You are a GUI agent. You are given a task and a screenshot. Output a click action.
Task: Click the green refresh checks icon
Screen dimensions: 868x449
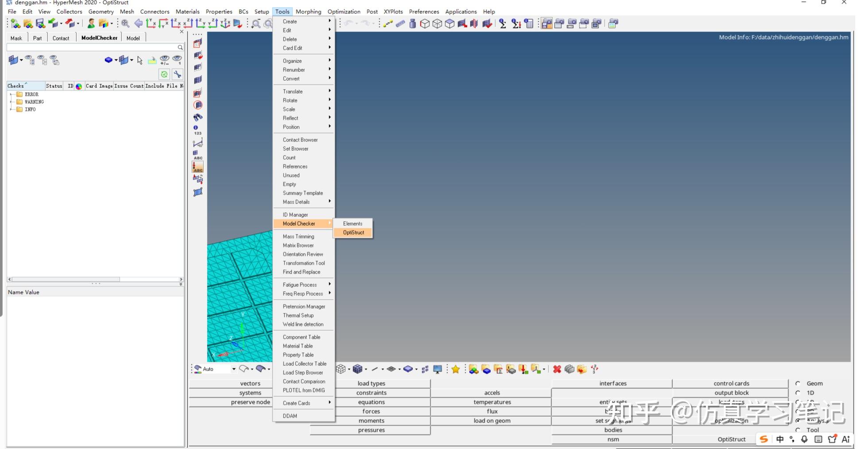click(x=164, y=74)
